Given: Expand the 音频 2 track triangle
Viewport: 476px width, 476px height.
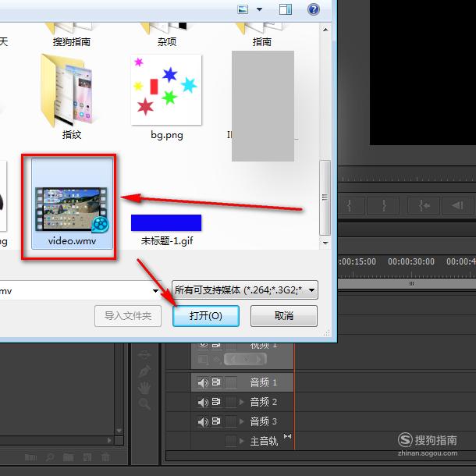Looking at the screenshot, I should pyautogui.click(x=242, y=402).
